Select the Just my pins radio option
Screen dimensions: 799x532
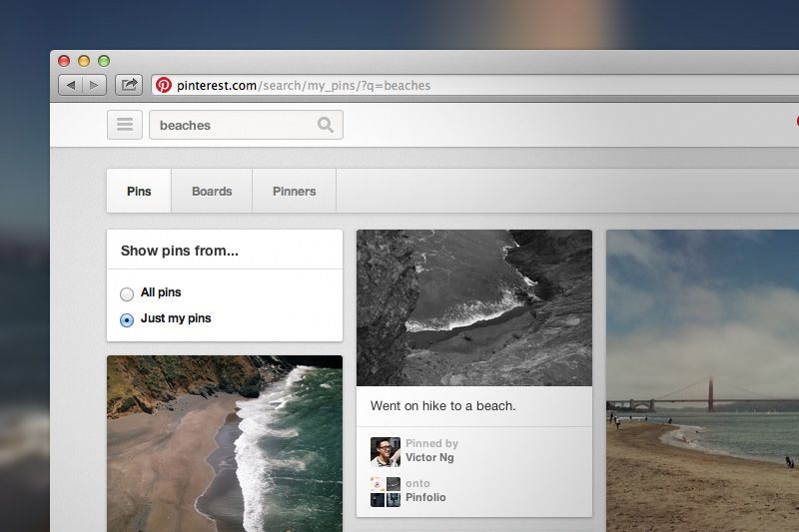pos(127,319)
